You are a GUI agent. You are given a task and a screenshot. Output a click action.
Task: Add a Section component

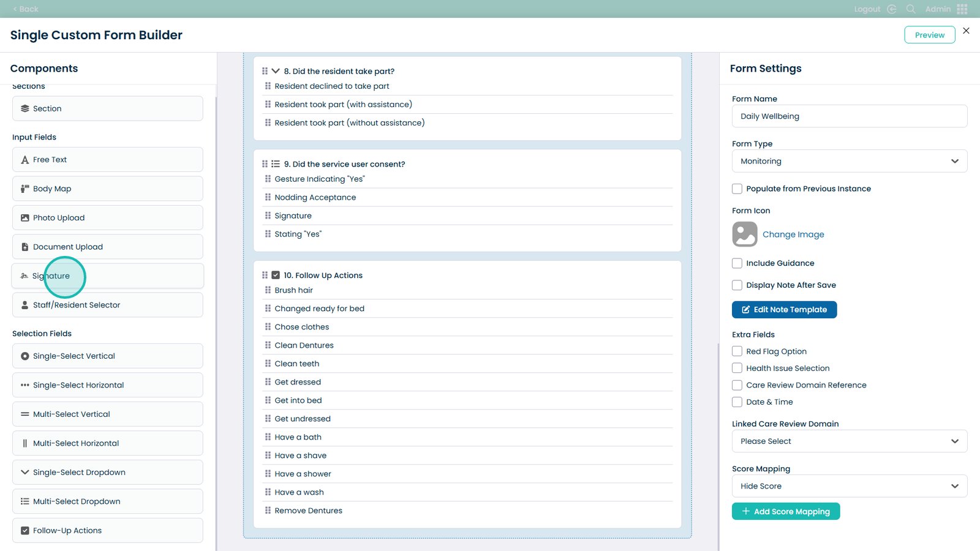[x=108, y=108]
